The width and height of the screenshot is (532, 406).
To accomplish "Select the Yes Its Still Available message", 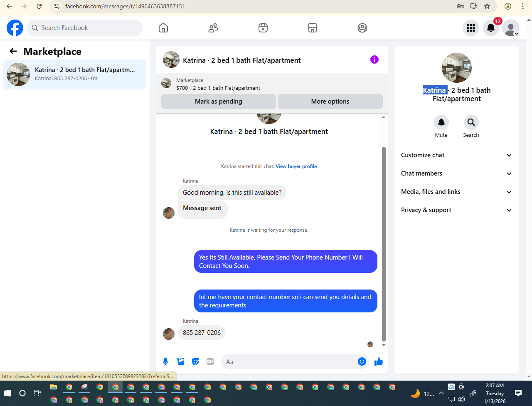I will click(286, 262).
